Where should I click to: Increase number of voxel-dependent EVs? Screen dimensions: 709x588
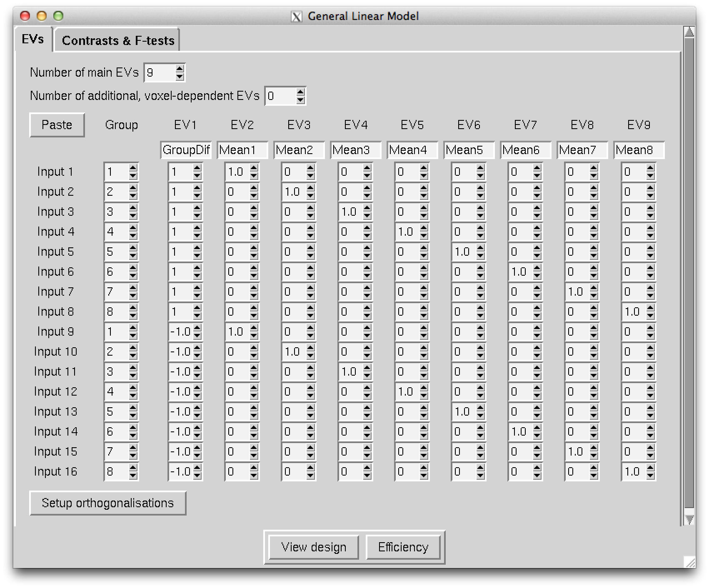(300, 92)
